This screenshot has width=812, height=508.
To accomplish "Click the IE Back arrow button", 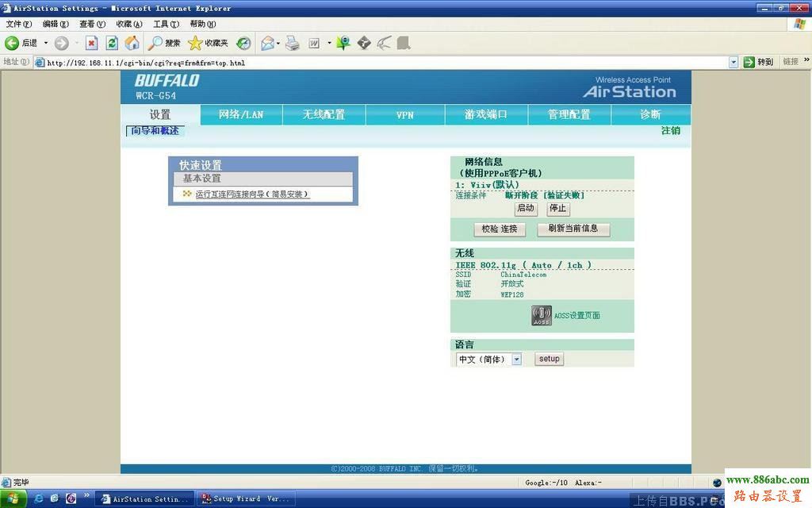I will 13,43.
